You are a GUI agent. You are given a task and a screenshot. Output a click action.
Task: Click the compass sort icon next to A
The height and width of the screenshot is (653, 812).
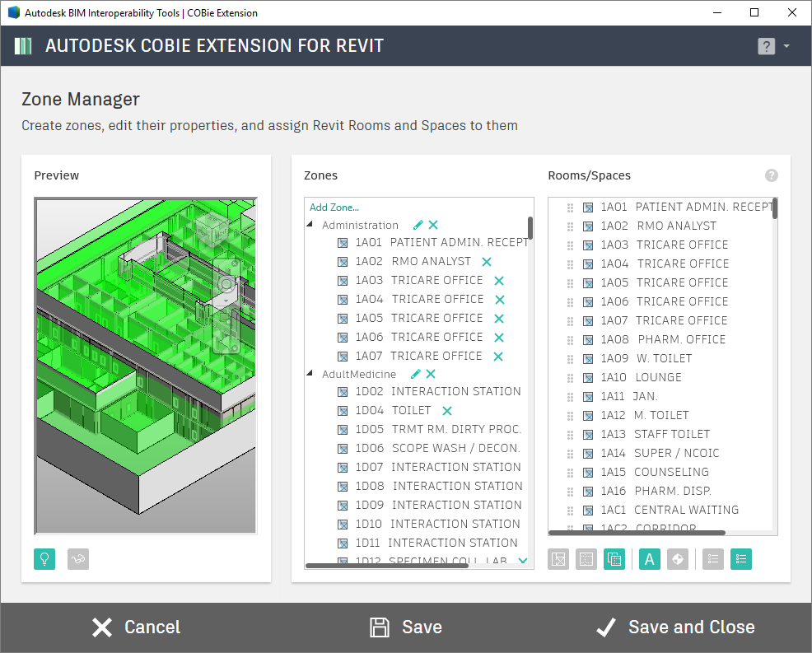pos(679,559)
